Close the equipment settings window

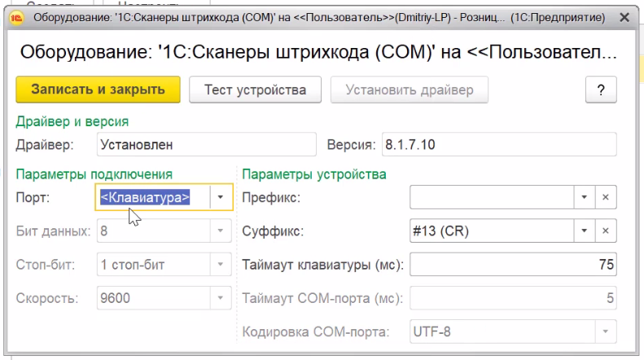624,18
